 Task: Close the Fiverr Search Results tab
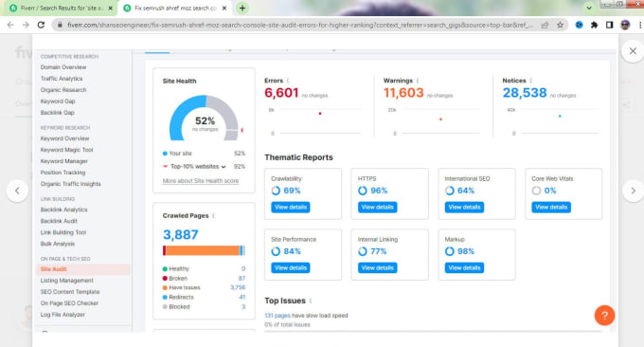[110, 9]
